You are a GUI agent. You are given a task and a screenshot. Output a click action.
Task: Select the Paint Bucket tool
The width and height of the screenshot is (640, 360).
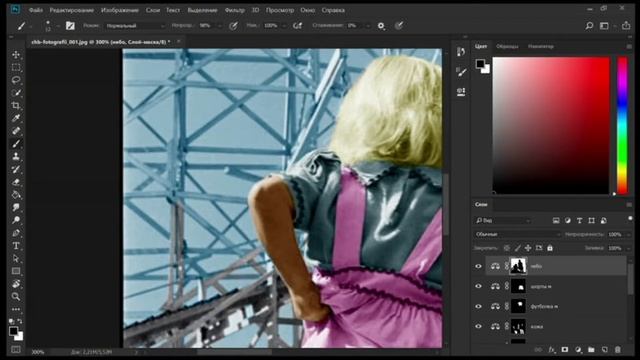pos(16,195)
